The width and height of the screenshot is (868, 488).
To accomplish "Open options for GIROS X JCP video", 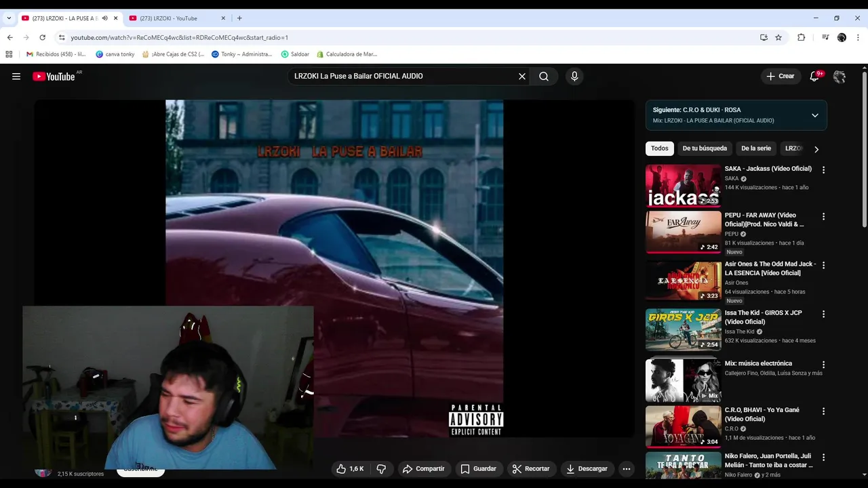I will [x=823, y=314].
